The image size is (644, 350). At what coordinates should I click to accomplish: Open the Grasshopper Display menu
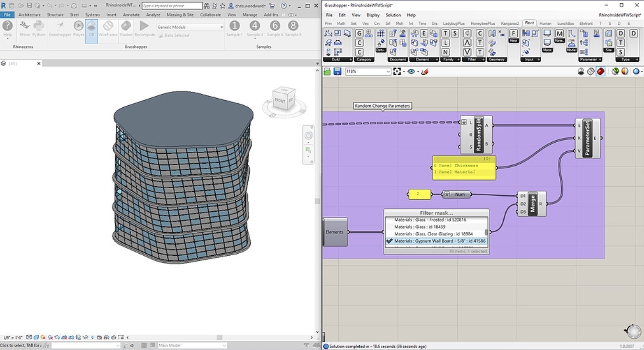click(x=373, y=15)
